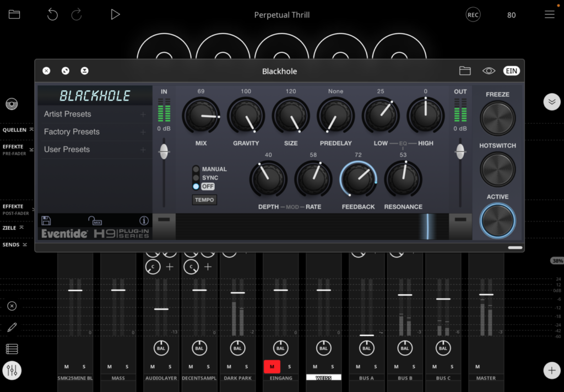This screenshot has width=564, height=392.
Task: Expand Factory Presets list
Action: pos(95,132)
